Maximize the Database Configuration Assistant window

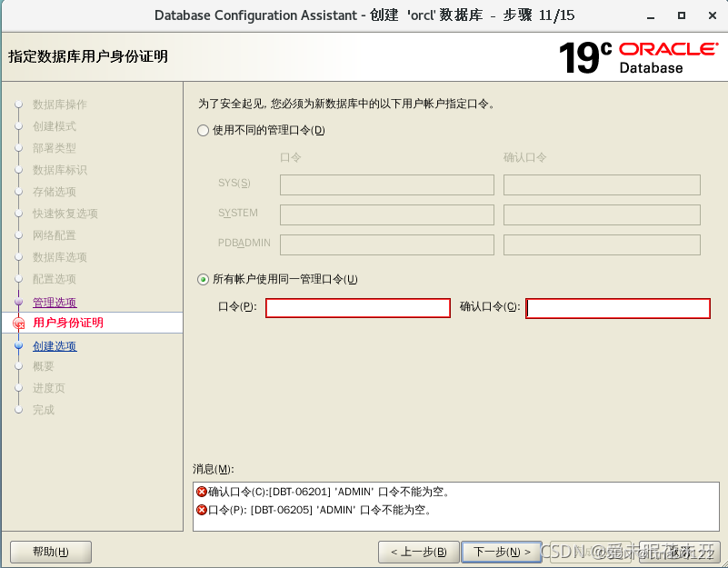click(x=682, y=15)
